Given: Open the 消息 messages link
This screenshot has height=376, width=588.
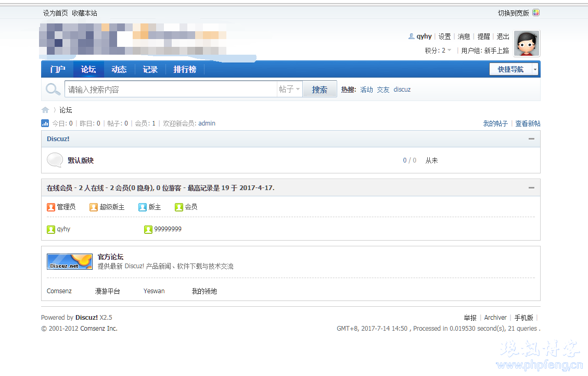Looking at the screenshot, I should pyautogui.click(x=464, y=36).
